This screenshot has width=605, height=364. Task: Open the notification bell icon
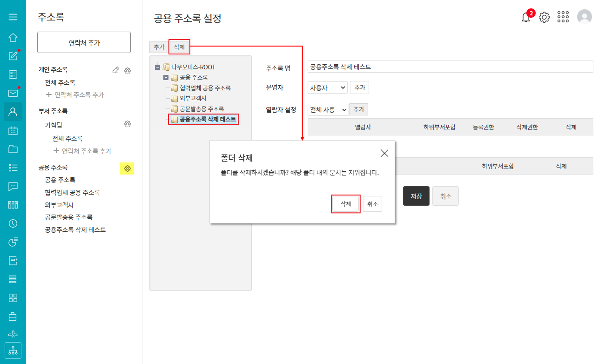click(526, 18)
